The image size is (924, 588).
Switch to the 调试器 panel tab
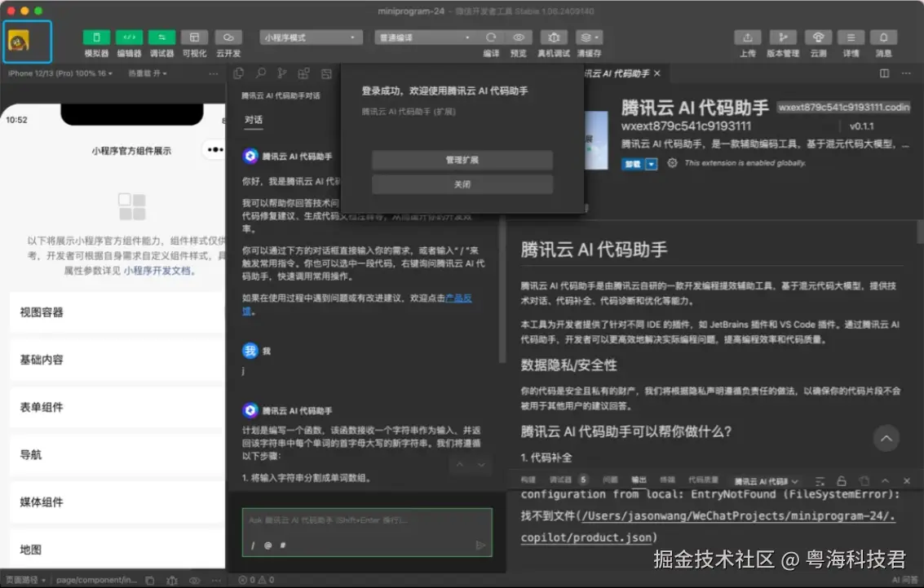pyautogui.click(x=560, y=480)
